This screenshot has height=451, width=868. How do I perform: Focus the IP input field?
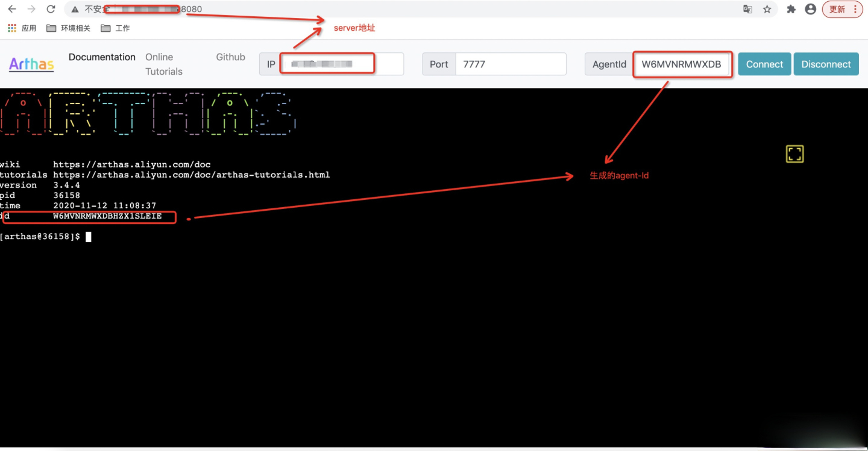pos(343,64)
